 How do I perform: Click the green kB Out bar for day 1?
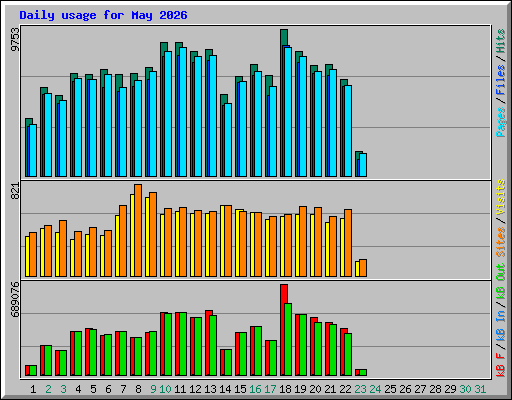tap(33, 371)
